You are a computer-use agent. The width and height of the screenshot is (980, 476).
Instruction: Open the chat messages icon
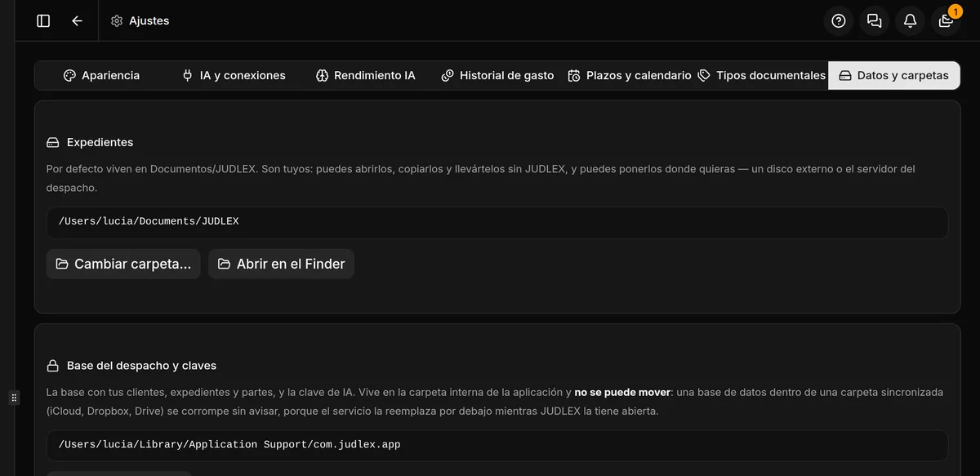[874, 21]
